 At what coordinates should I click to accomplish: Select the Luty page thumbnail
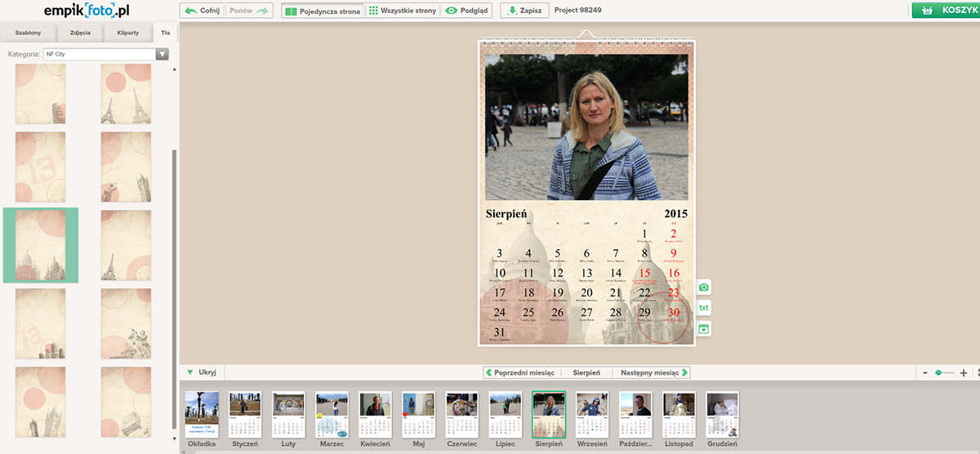pyautogui.click(x=288, y=415)
